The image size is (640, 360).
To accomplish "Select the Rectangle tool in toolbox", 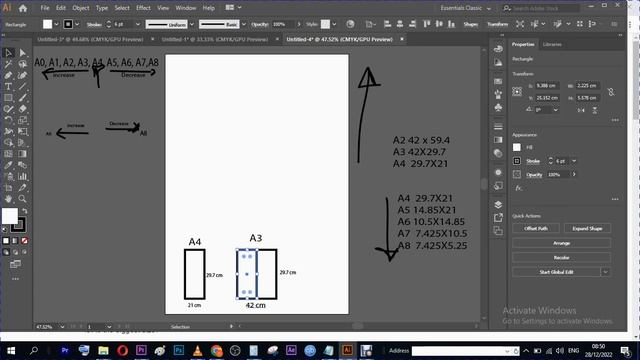I will pyautogui.click(x=8, y=98).
